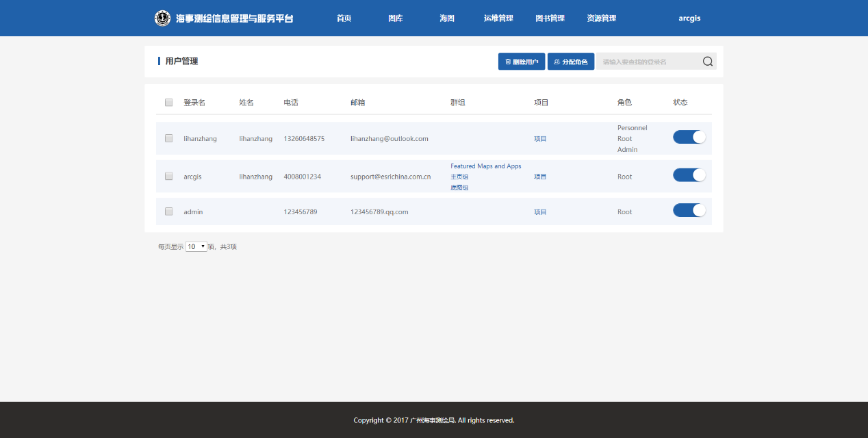Open the 资源管理 menu item
Image resolution: width=868 pixels, height=438 pixels.
602,18
